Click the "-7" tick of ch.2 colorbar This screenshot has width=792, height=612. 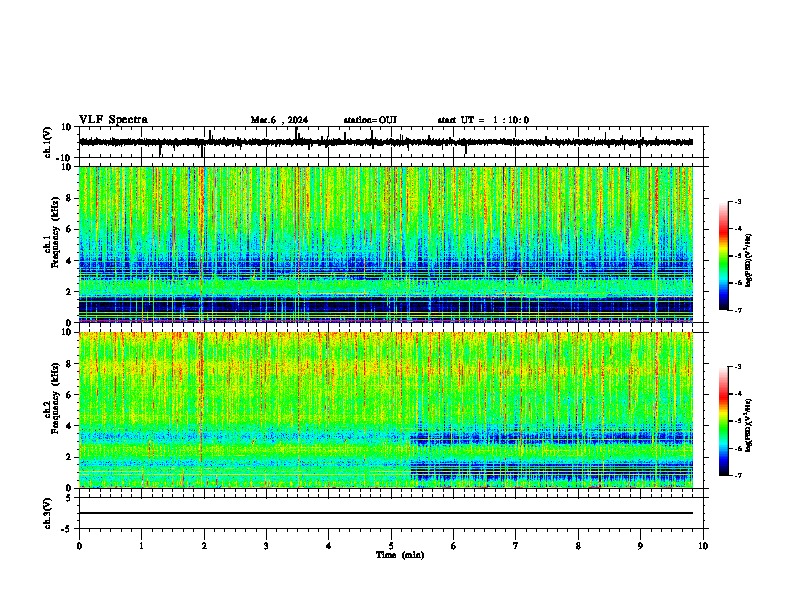coord(737,475)
